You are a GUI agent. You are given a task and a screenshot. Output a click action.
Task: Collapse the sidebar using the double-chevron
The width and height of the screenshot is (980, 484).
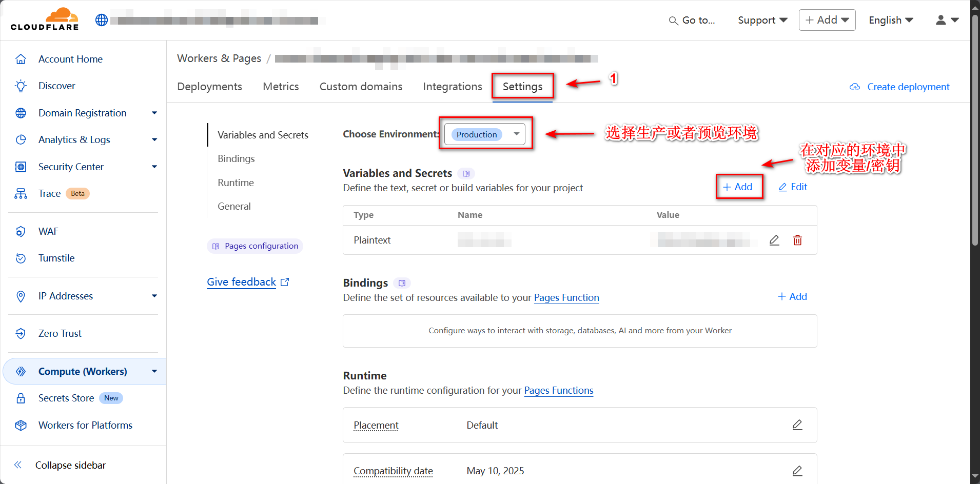(18, 465)
